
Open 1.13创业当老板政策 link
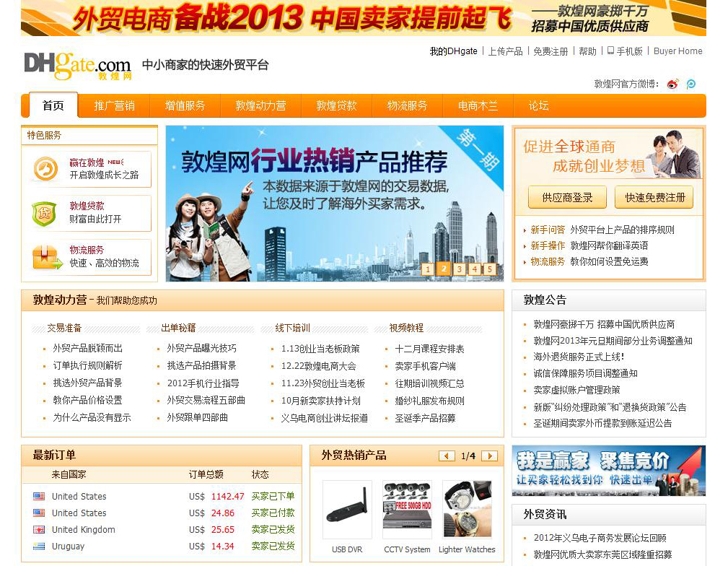click(x=320, y=349)
